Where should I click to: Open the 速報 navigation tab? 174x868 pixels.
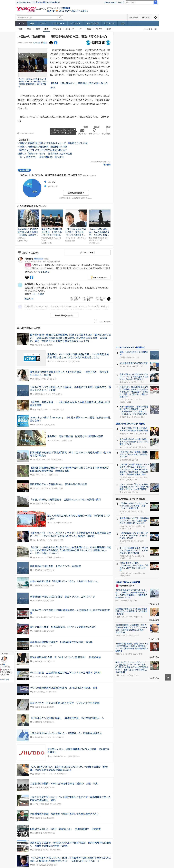32,24
